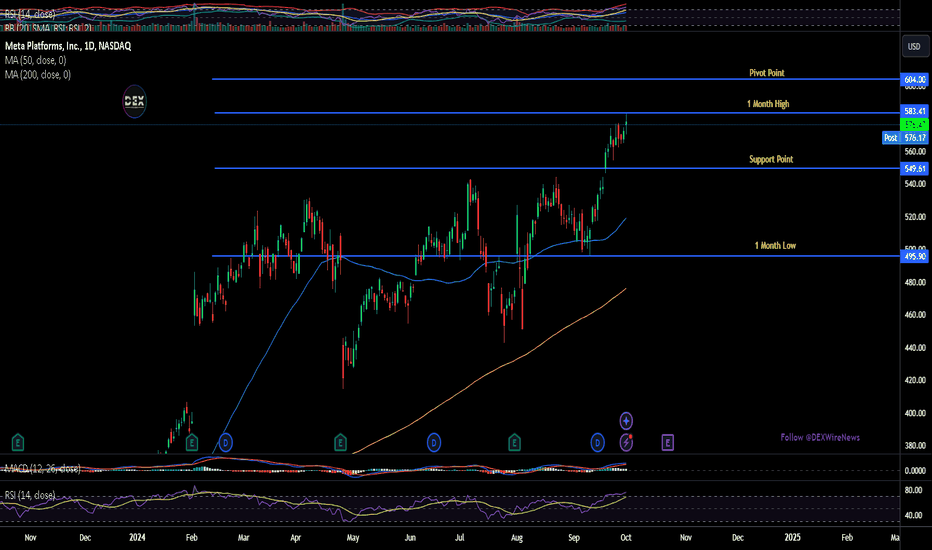
Task: Click the dividend marker in mid-September
Action: pyautogui.click(x=597, y=442)
